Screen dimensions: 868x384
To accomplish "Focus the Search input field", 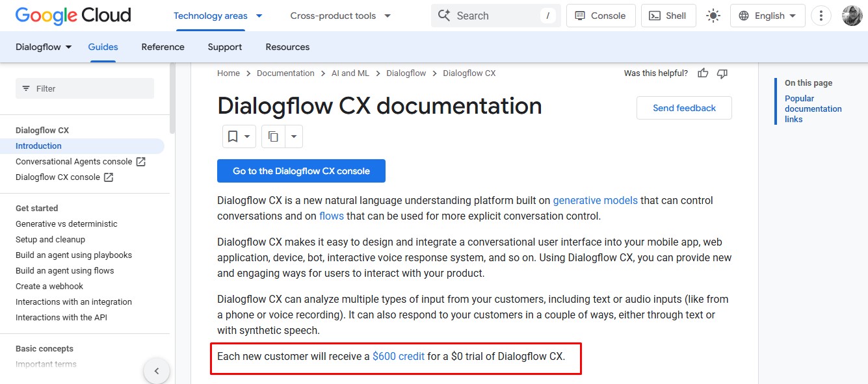I will tap(496, 16).
